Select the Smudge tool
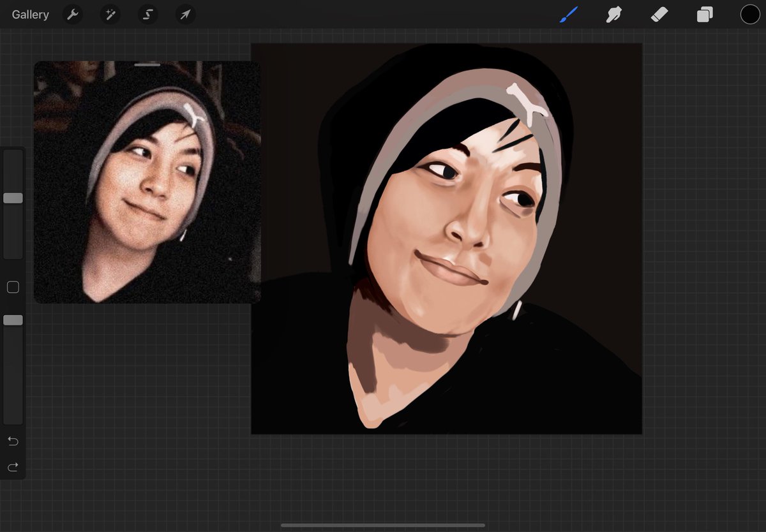The image size is (766, 532). 614,14
